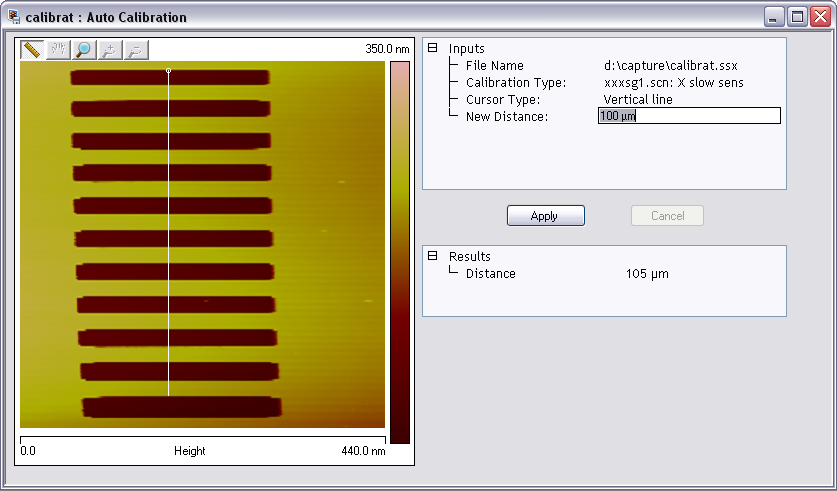The image size is (837, 491).
Task: Click the pan hand tool icon
Action: pos(58,50)
